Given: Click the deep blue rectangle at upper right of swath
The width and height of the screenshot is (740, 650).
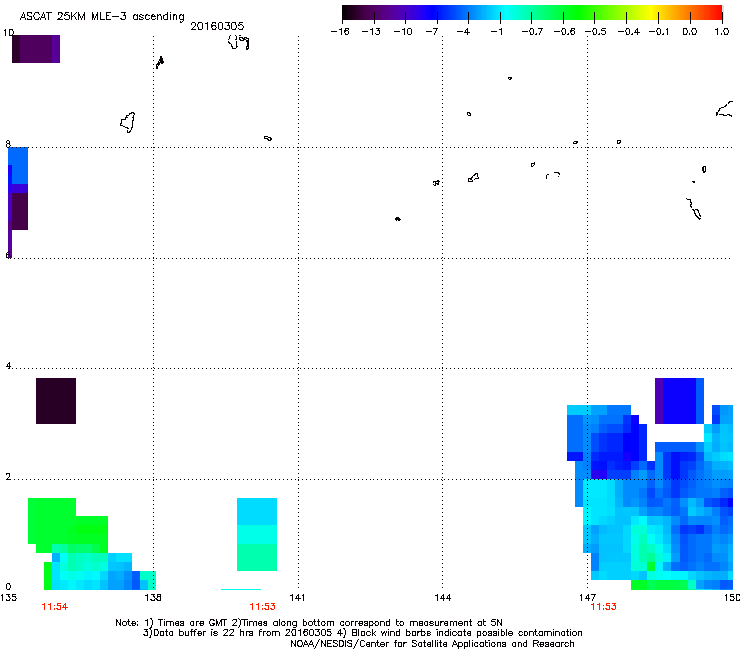Looking at the screenshot, I should pyautogui.click(x=679, y=401).
